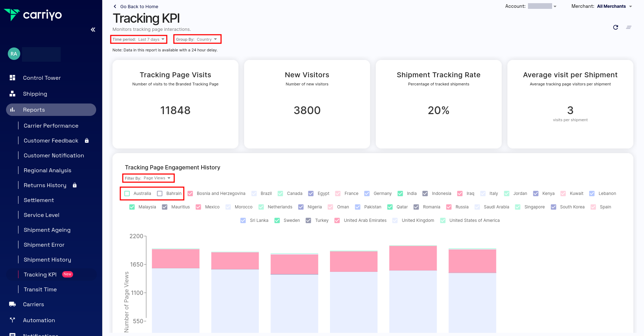
Task: Click the Carriyo logo
Action: click(33, 15)
